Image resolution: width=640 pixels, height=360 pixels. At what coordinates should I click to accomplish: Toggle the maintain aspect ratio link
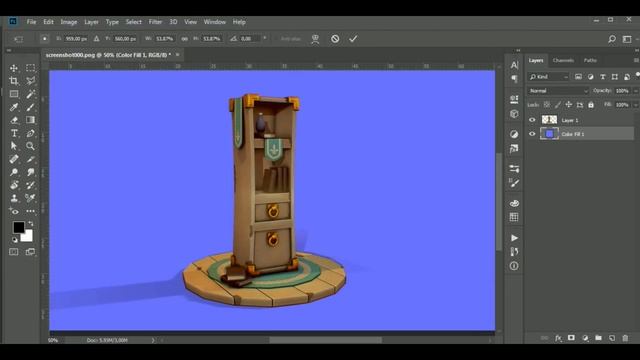coord(184,39)
